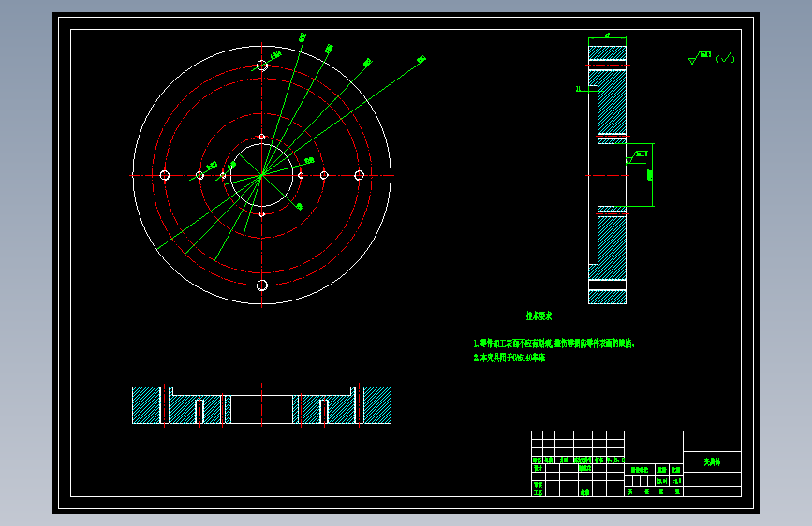Select the 设计 cell in the title block
812x526 pixels.
pos(538,468)
